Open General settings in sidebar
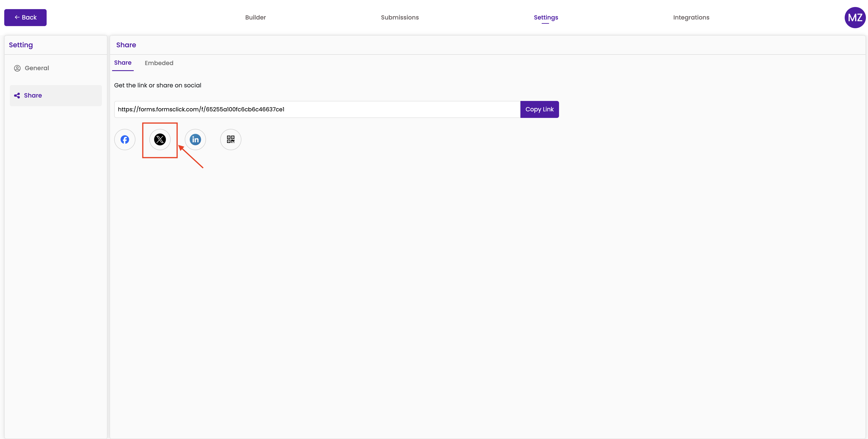 click(56, 68)
